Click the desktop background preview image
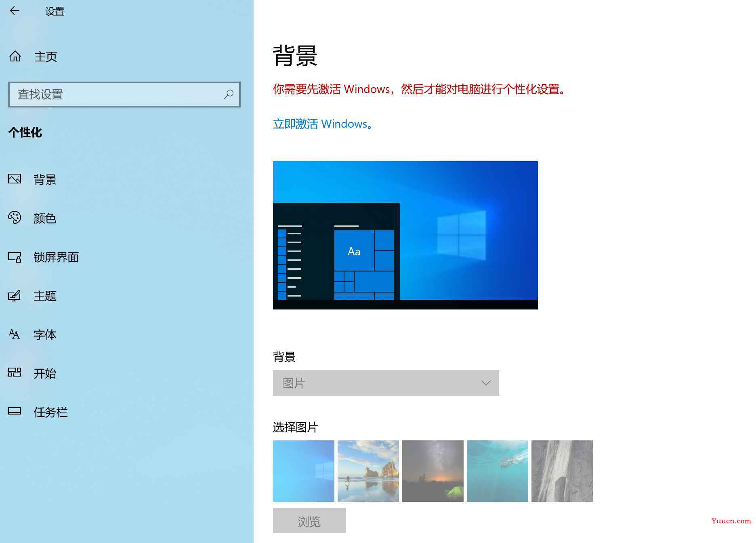The image size is (756, 543). [405, 235]
